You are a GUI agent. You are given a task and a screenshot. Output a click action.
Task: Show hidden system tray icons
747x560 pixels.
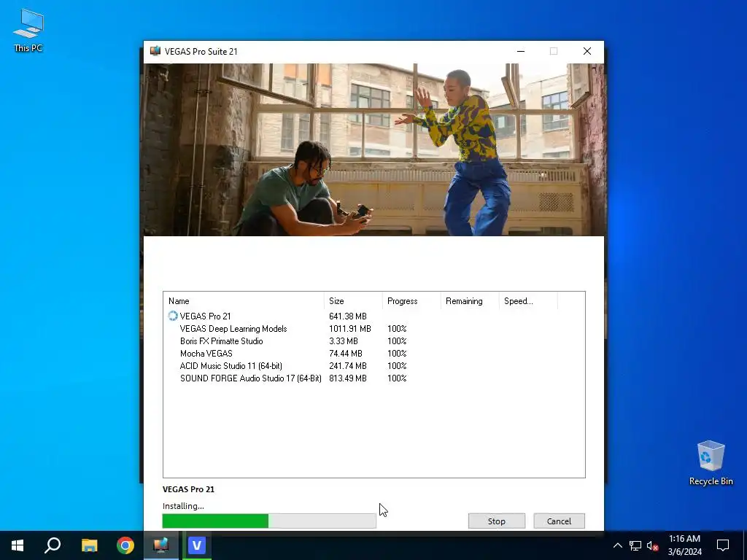[617, 545]
